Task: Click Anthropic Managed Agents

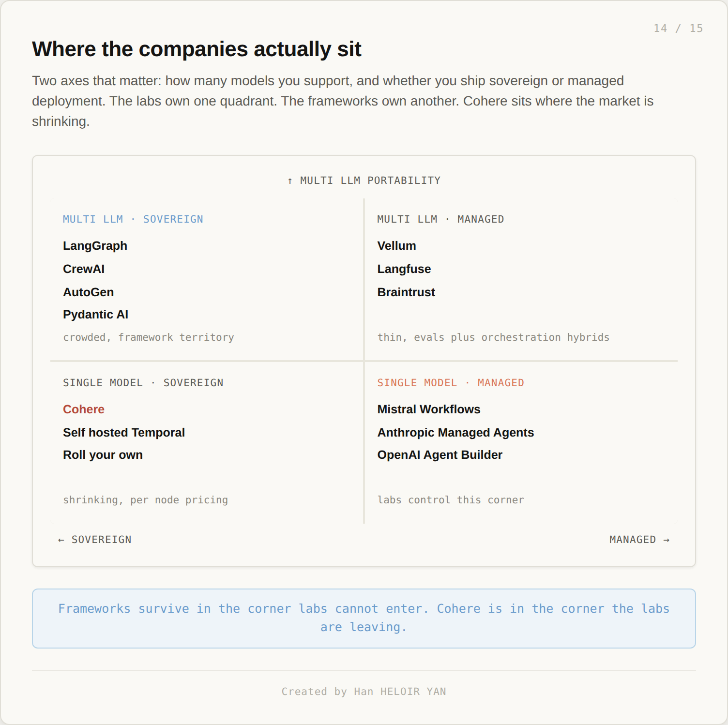Action: point(455,433)
